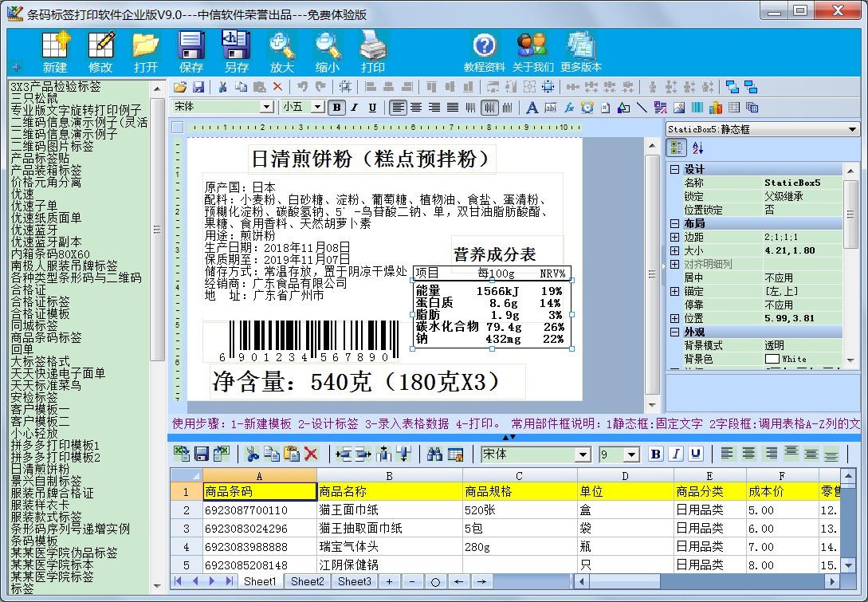The width and height of the screenshot is (868, 602).
Task: Select the 产品标签贴 template in list
Action: pos(41,158)
